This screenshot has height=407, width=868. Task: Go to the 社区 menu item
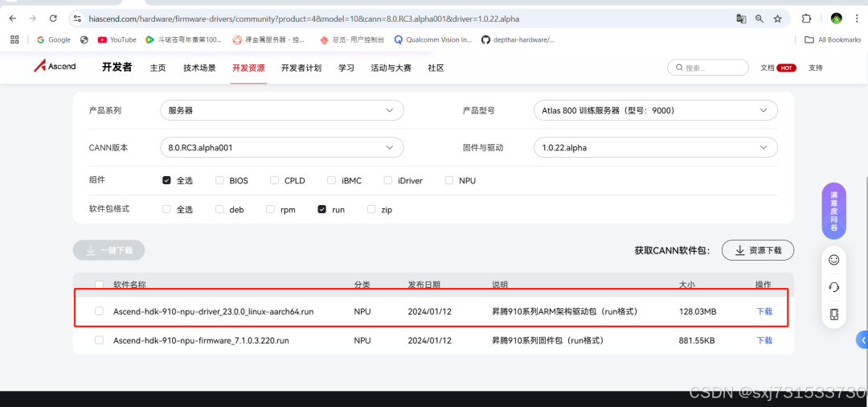pos(436,68)
